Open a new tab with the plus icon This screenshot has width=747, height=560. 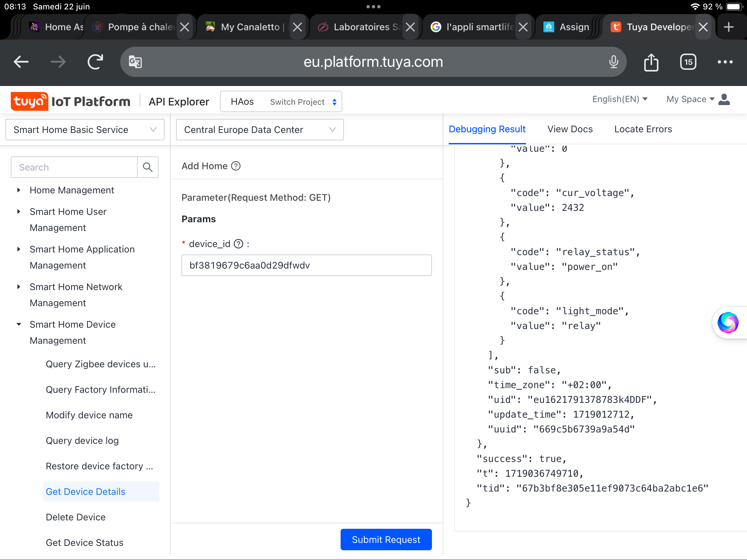point(729,27)
